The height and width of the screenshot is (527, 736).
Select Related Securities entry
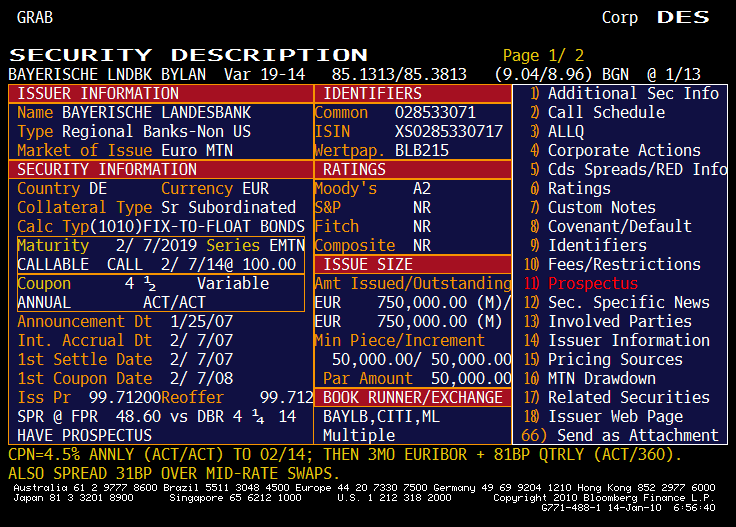click(628, 397)
